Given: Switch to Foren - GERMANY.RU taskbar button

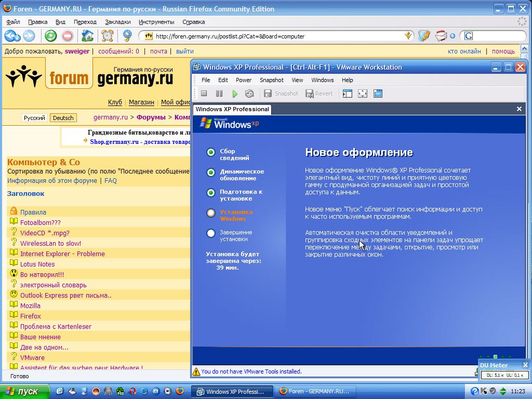Looking at the screenshot, I should click(315, 391).
